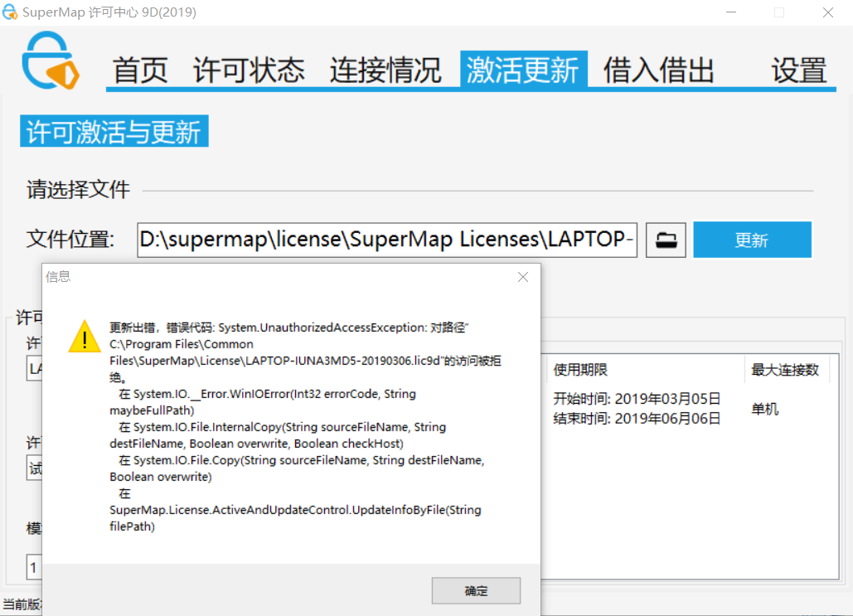Image resolution: width=853 pixels, height=616 pixels.
Task: Click the SuperMap license center logo
Action: pos(51,61)
